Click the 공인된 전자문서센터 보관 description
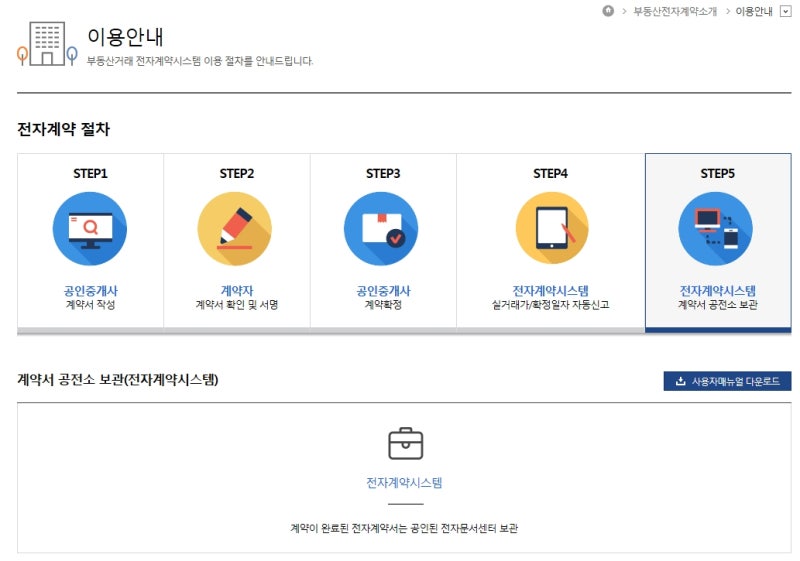 click(404, 528)
